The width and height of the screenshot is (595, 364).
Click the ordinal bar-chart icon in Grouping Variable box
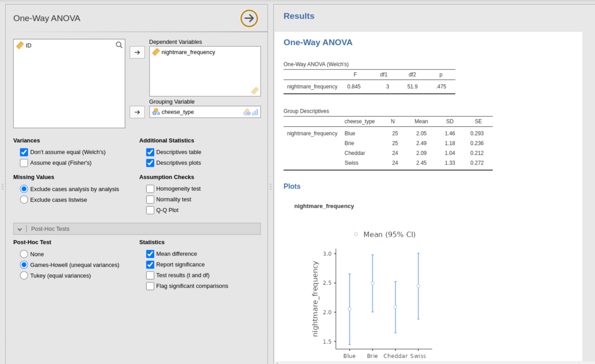[x=255, y=112]
